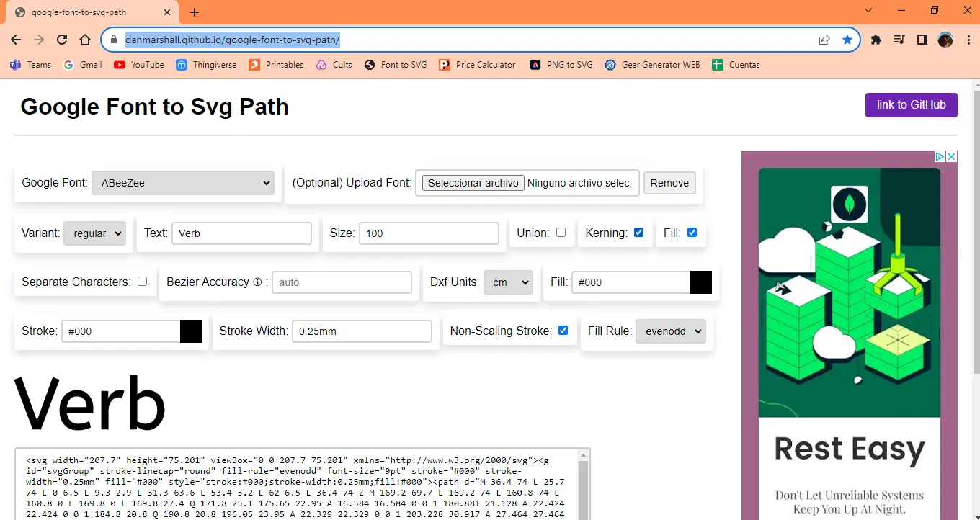Open the Font to SVG bookmark
Viewport: 980px width, 520px height.
click(396, 65)
